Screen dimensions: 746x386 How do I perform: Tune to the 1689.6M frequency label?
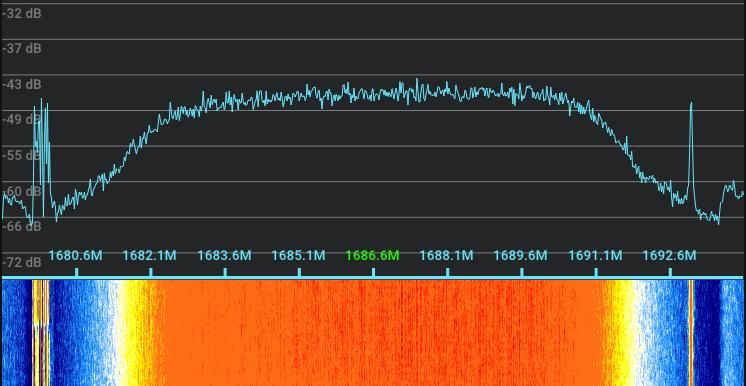(520, 256)
